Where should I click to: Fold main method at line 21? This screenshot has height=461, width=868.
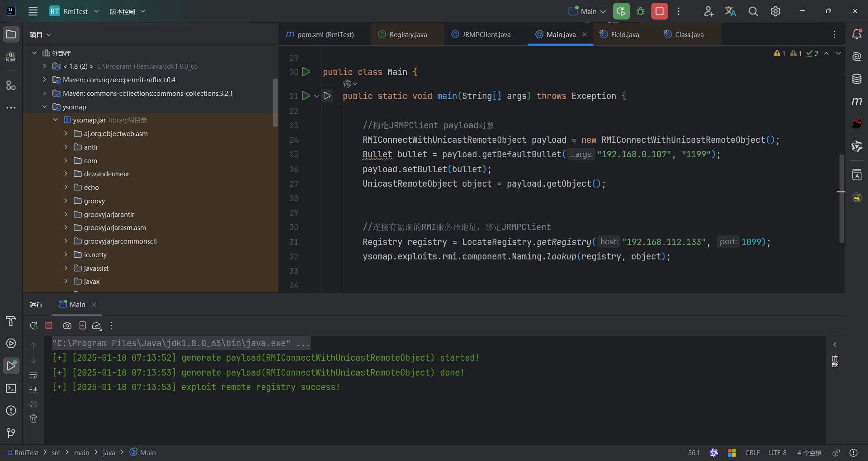(x=316, y=96)
